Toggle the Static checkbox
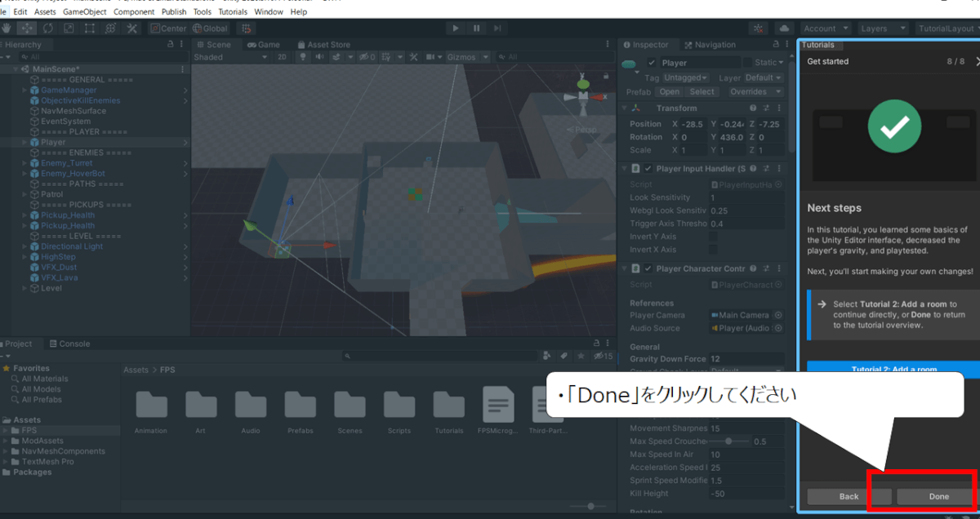The height and width of the screenshot is (519, 980). click(x=748, y=63)
